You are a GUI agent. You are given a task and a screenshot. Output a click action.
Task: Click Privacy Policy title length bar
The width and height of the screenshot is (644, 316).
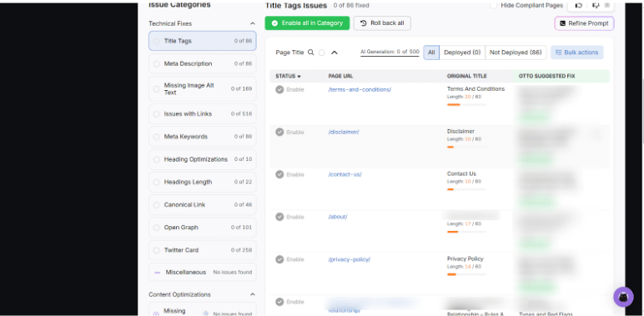(x=466, y=274)
